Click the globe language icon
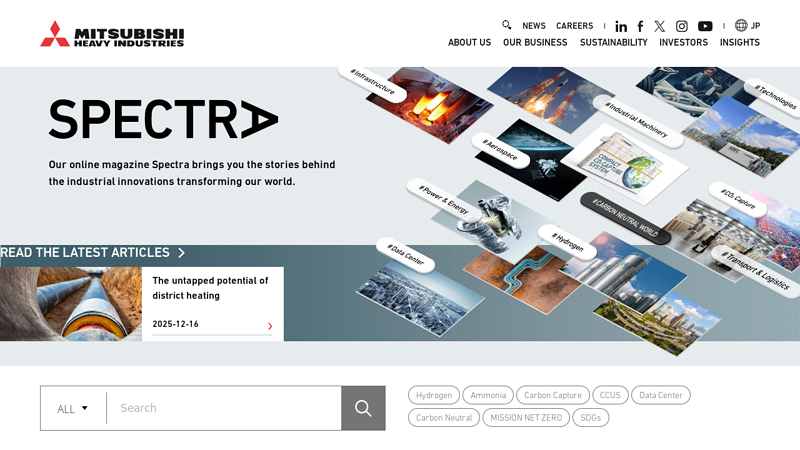The image size is (800, 450). coord(741,25)
